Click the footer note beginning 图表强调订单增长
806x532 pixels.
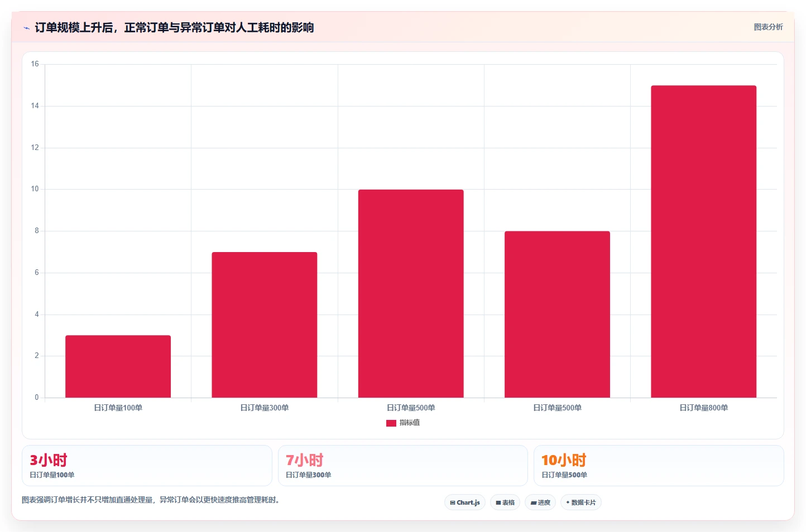pos(151,500)
